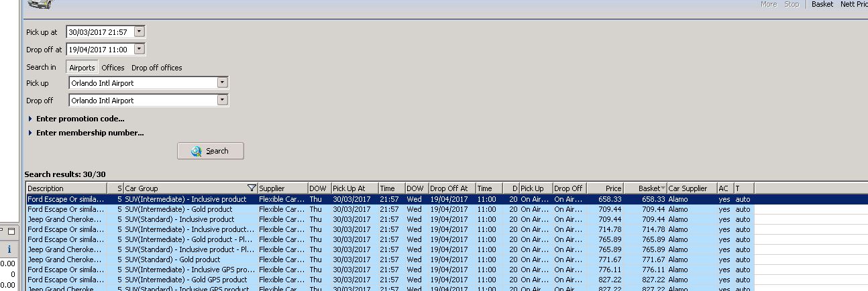
Task: Sort by the Drop Off At column header
Action: 451,188
